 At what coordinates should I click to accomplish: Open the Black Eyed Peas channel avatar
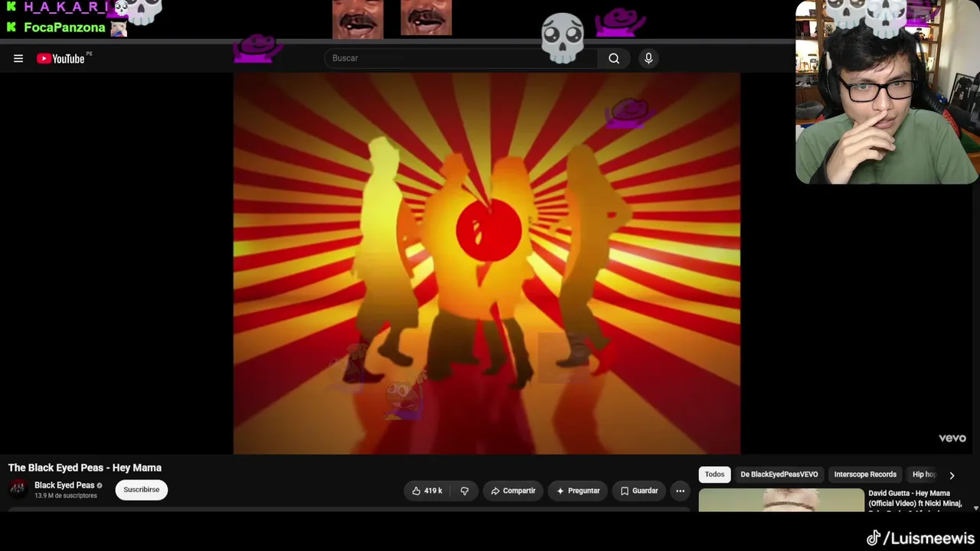(18, 489)
